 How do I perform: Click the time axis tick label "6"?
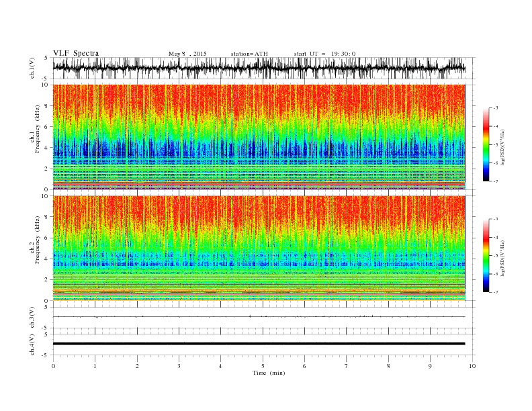304,366
